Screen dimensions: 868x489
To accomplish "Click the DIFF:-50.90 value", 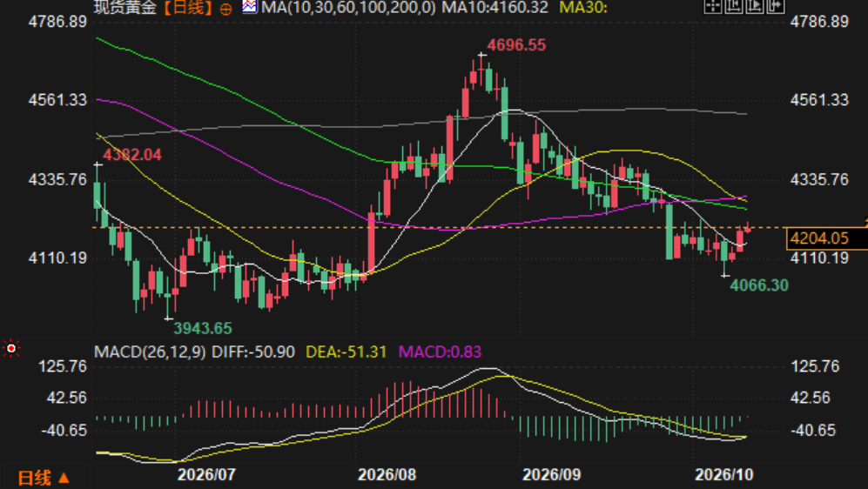I will [x=253, y=352].
